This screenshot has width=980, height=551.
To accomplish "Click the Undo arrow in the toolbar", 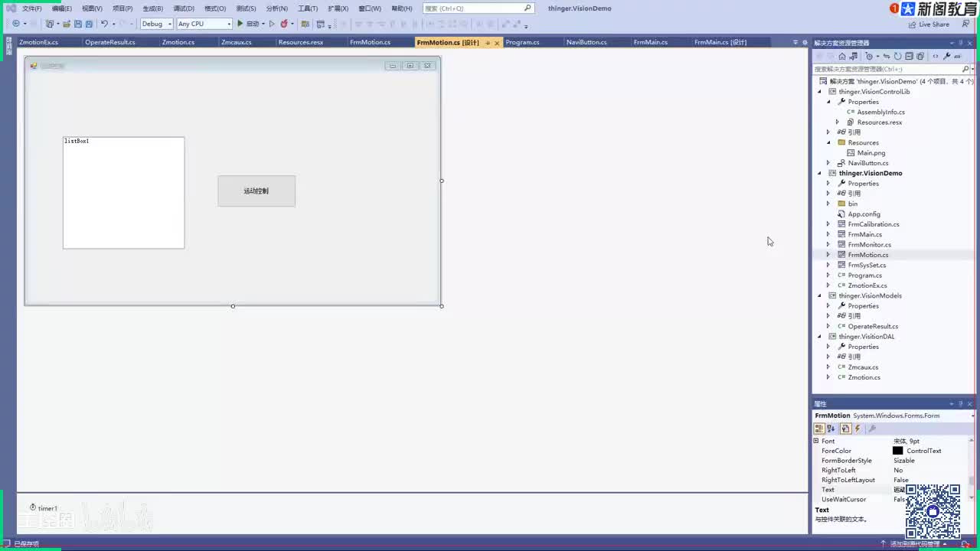I will pyautogui.click(x=104, y=24).
